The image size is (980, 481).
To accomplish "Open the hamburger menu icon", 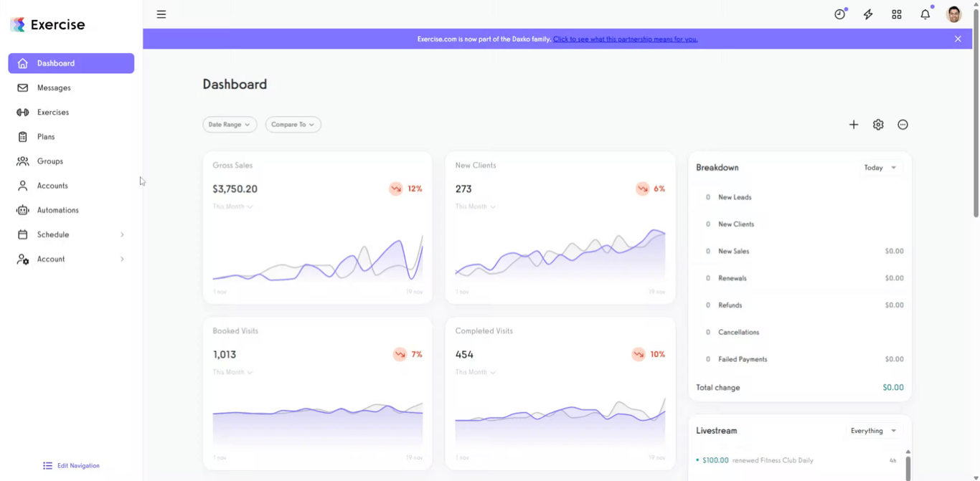I will pyautogui.click(x=161, y=14).
